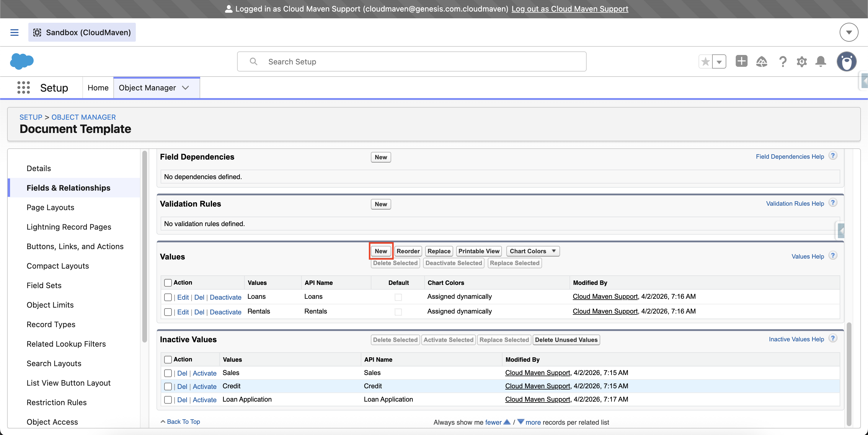Open the Trailhead guidance icon

point(761,62)
